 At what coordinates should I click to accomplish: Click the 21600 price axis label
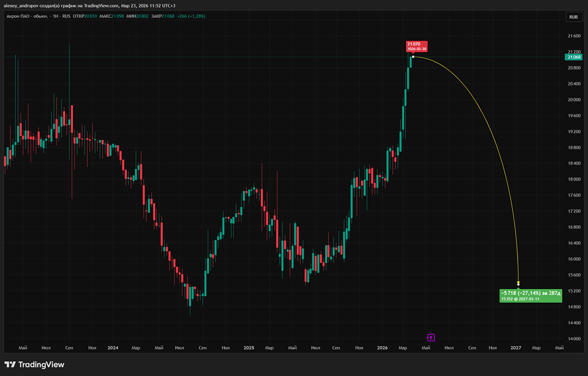click(x=574, y=36)
